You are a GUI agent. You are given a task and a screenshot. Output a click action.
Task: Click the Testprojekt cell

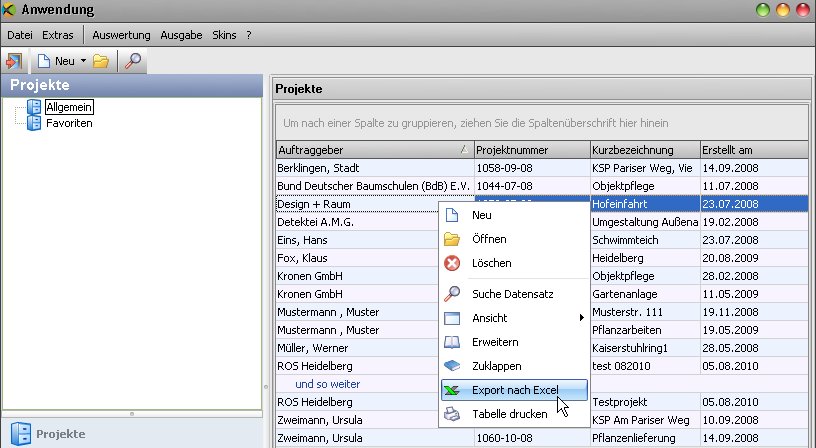click(x=645, y=402)
